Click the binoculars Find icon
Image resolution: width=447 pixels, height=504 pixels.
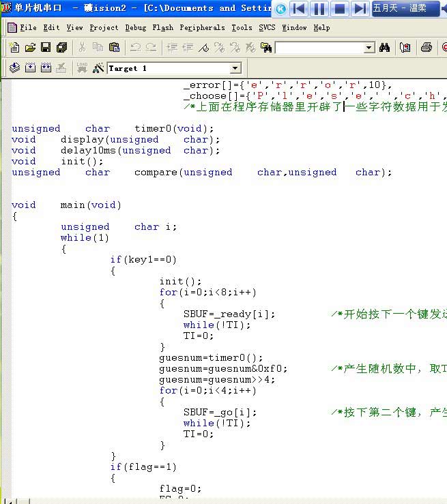tap(385, 48)
